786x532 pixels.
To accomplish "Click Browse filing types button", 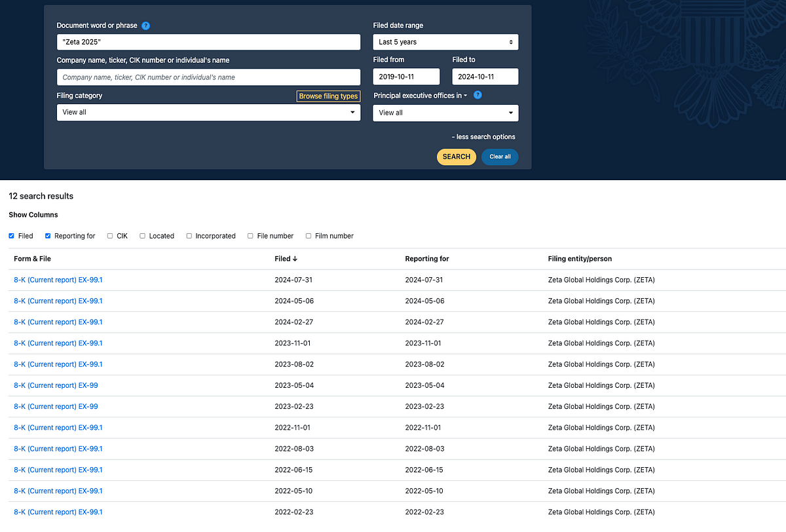I will [x=328, y=96].
